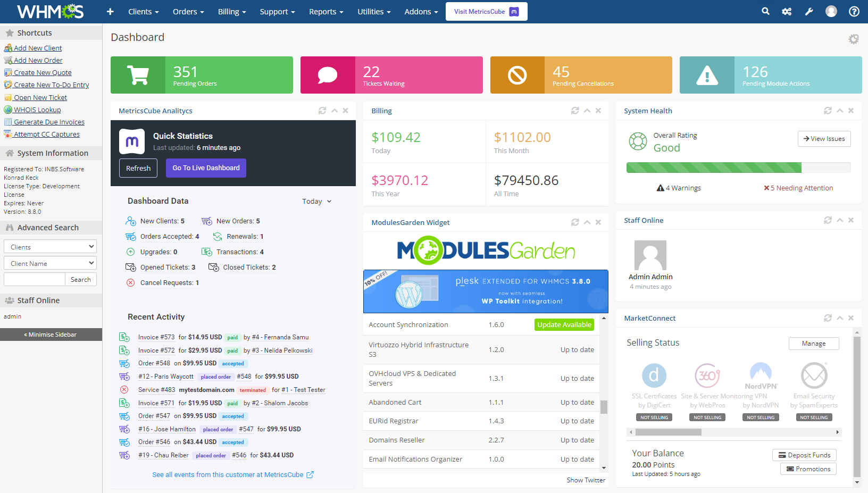Viewport: 868px width, 493px height.
Task: Close the System Health widget
Action: 851,111
